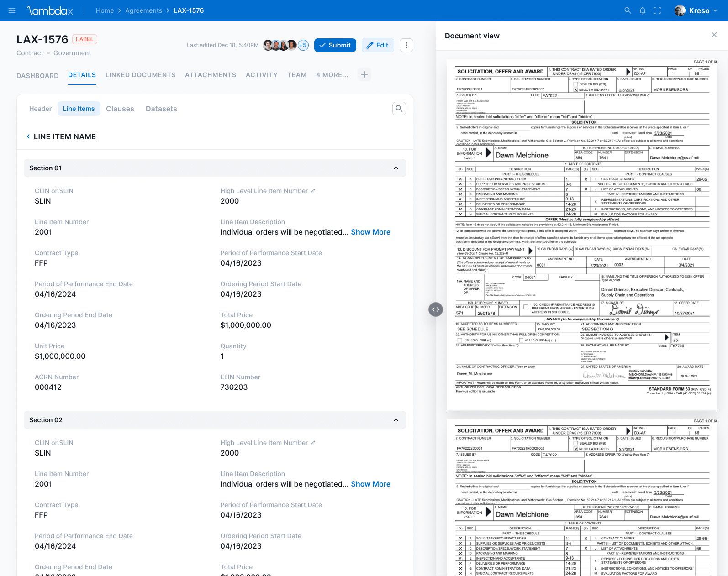Click Section 01 Unit Price value
Image resolution: width=728 pixels, height=576 pixels.
pos(60,356)
